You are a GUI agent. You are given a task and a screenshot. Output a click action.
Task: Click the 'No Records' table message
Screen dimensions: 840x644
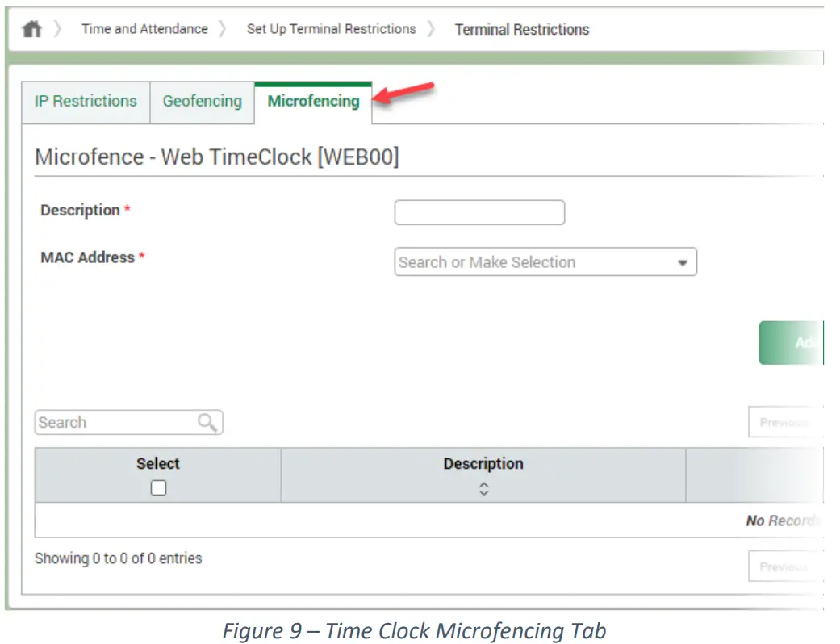782,521
